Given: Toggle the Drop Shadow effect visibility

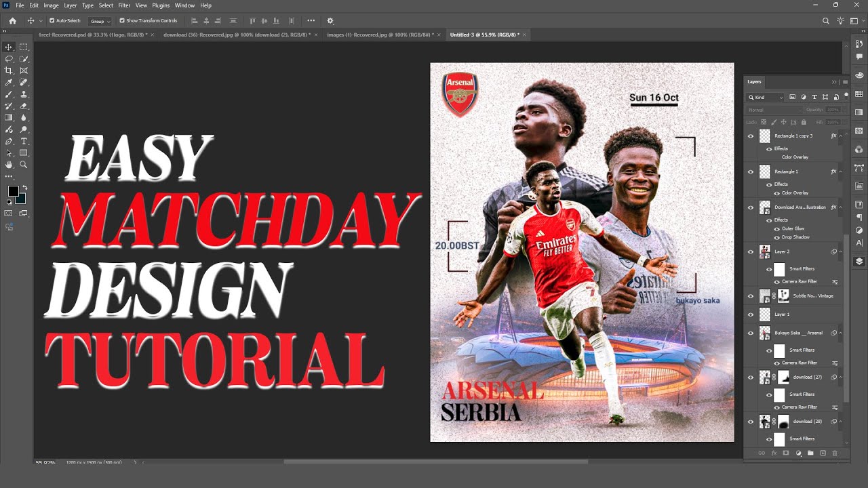Looking at the screenshot, I should point(777,237).
